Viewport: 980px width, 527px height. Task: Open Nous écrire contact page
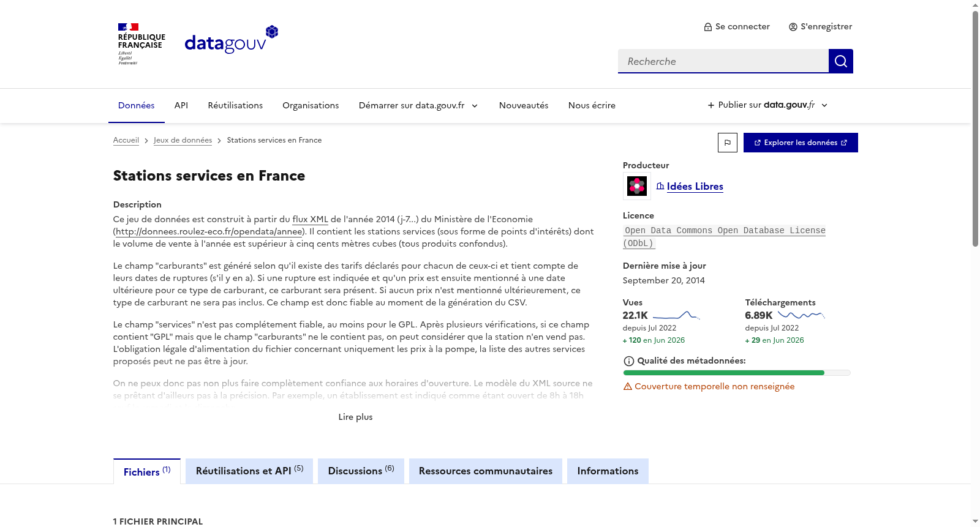[592, 105]
